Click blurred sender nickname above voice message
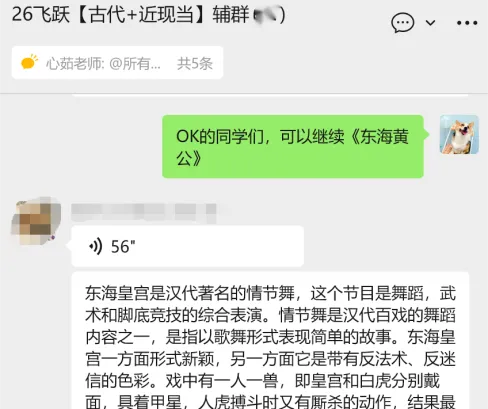Viewport: 488px width, 409px height. (x=144, y=212)
